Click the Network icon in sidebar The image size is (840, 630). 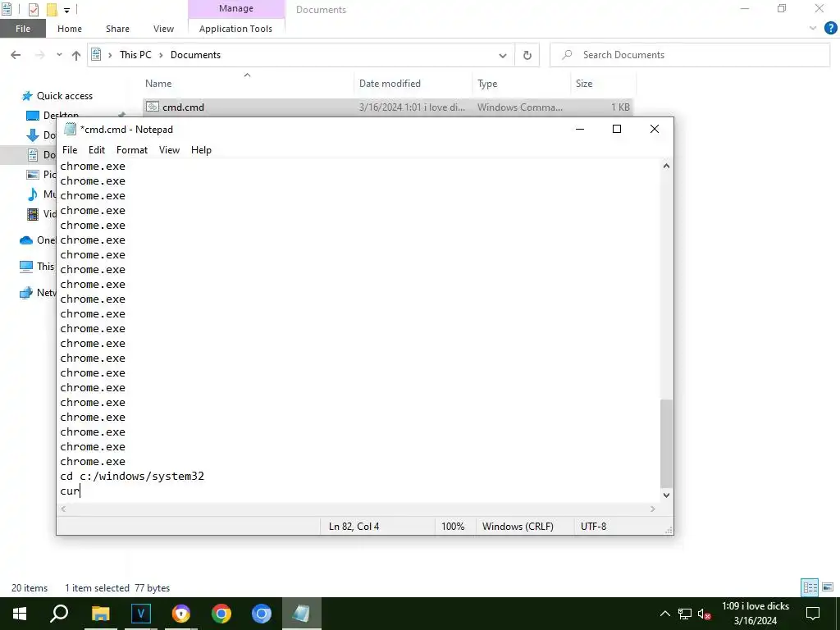click(x=26, y=293)
